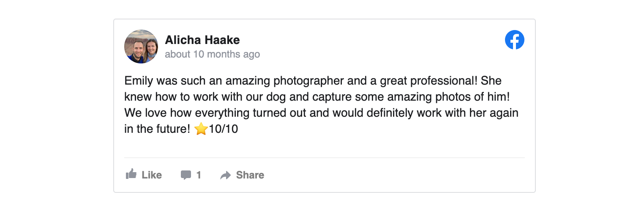The width and height of the screenshot is (644, 214).
Task: Click "in the future!" on the last line
Action: (x=157, y=129)
